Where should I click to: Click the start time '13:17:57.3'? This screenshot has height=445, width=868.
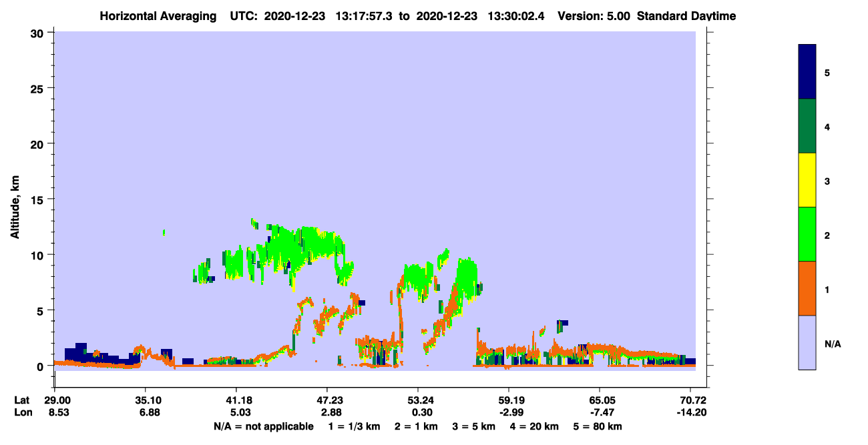[x=365, y=16]
